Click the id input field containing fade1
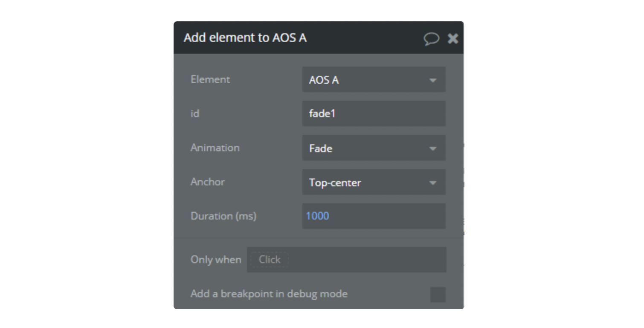This screenshot has height=328, width=644. tap(374, 114)
